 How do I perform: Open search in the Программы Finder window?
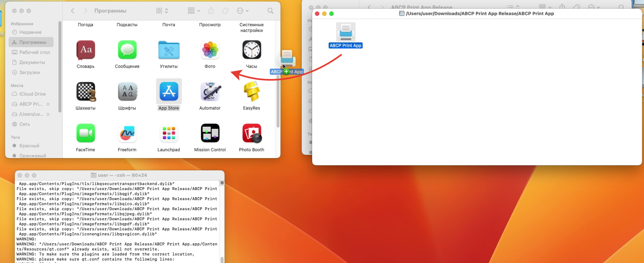[x=270, y=11]
